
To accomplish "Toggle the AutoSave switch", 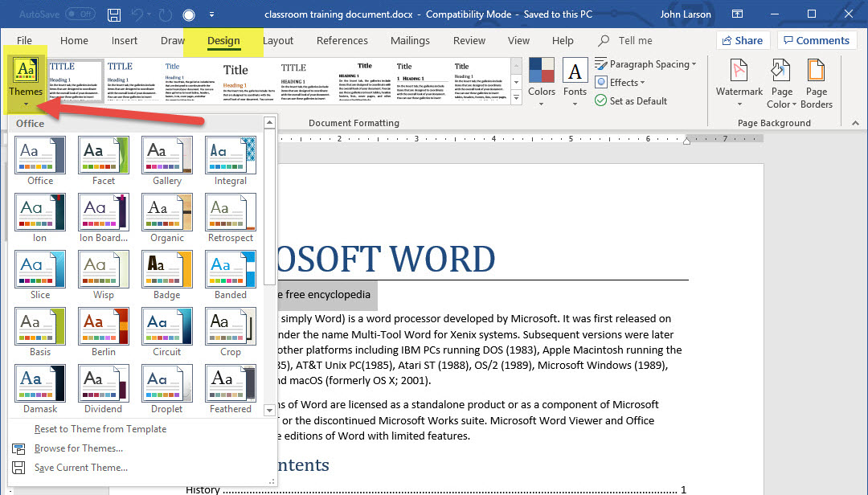I will [x=80, y=14].
